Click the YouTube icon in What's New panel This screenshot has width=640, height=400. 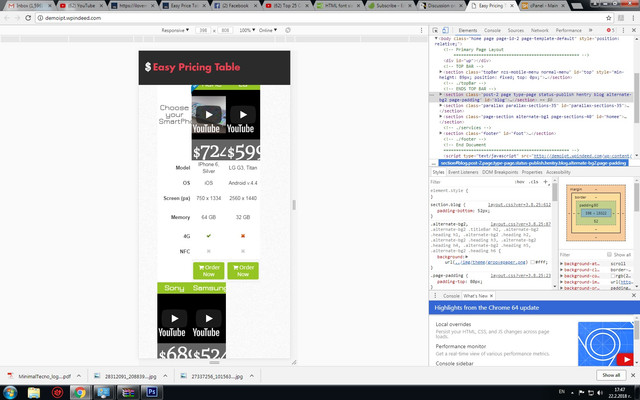coord(625,360)
